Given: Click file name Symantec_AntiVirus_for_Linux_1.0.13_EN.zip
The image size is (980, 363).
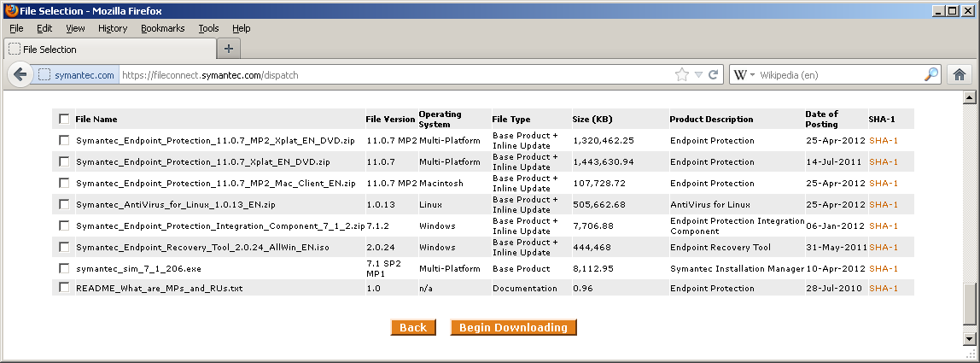Looking at the screenshot, I should 176,205.
